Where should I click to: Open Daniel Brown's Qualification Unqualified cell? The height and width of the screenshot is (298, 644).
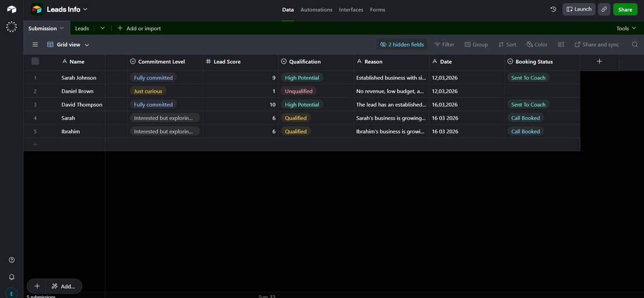[x=316, y=91]
